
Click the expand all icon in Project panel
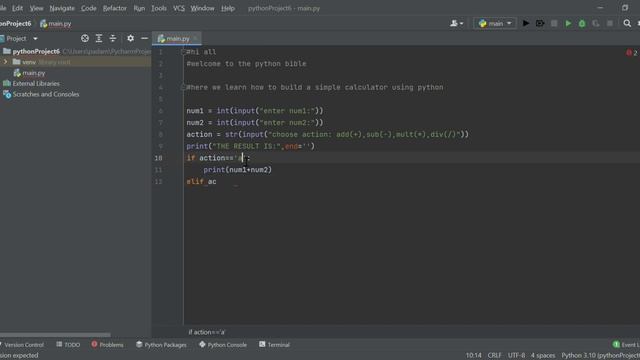pos(99,38)
